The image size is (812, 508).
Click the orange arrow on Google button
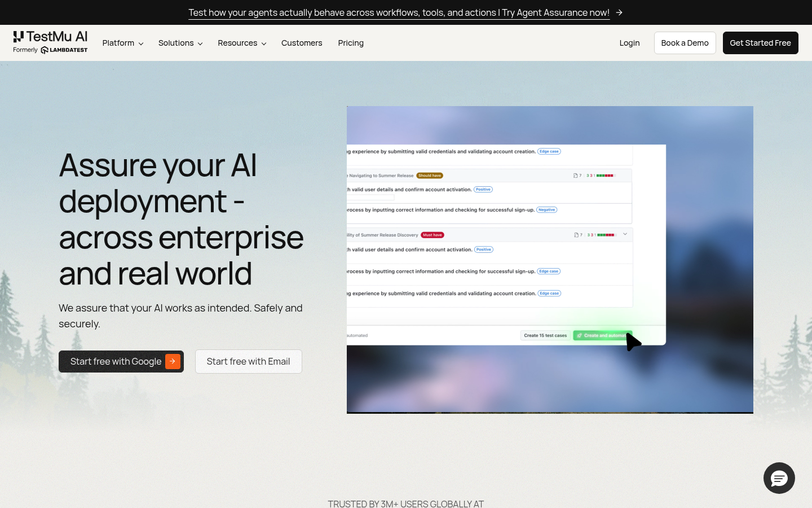click(x=173, y=361)
